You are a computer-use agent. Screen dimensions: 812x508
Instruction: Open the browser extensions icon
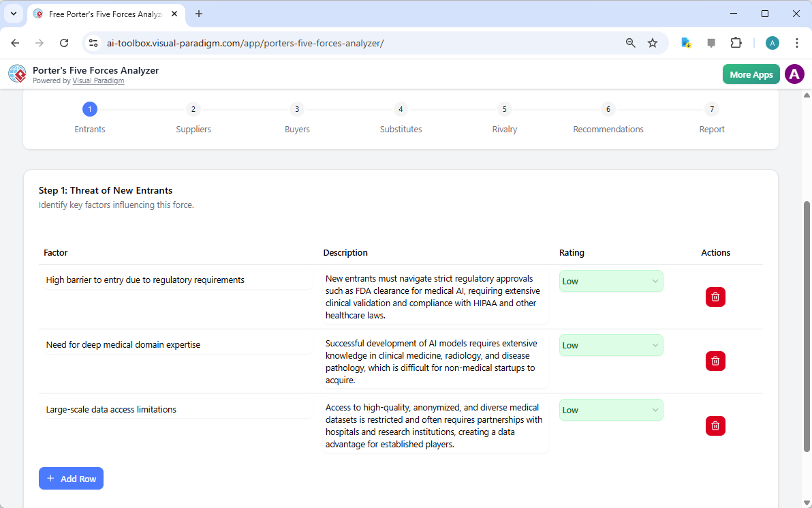point(736,42)
